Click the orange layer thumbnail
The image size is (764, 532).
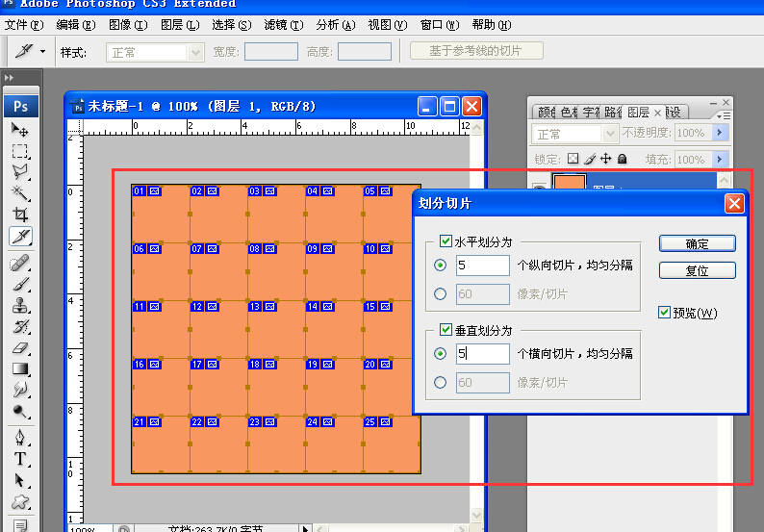tap(569, 181)
